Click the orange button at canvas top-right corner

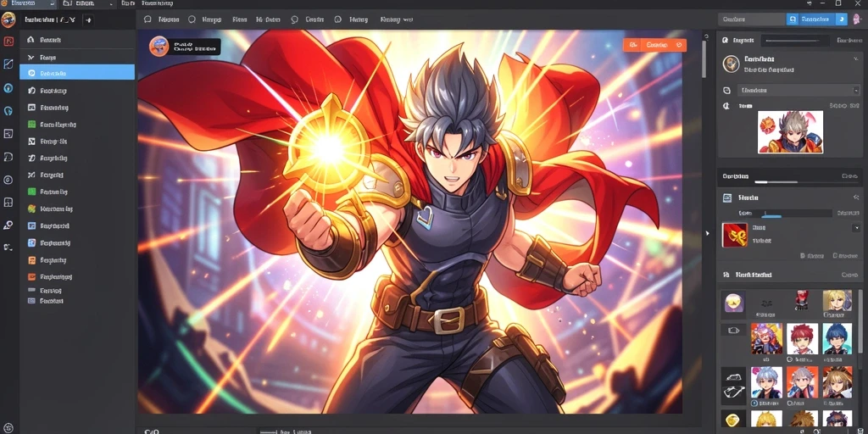[654, 45]
